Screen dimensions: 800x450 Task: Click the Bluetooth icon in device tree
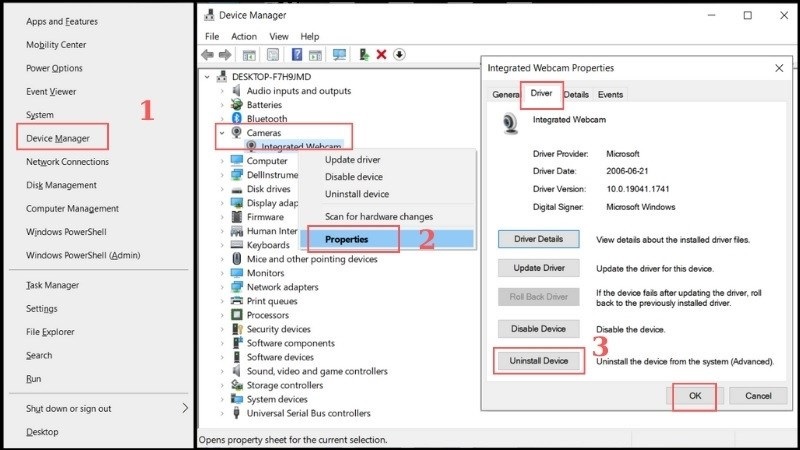click(236, 118)
